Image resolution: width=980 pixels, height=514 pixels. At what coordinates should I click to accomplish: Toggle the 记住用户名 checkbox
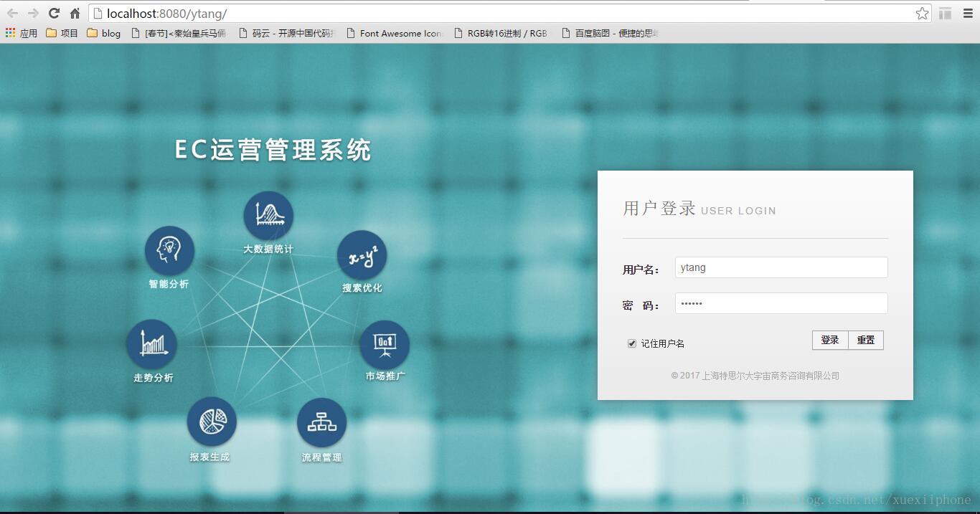(x=632, y=343)
